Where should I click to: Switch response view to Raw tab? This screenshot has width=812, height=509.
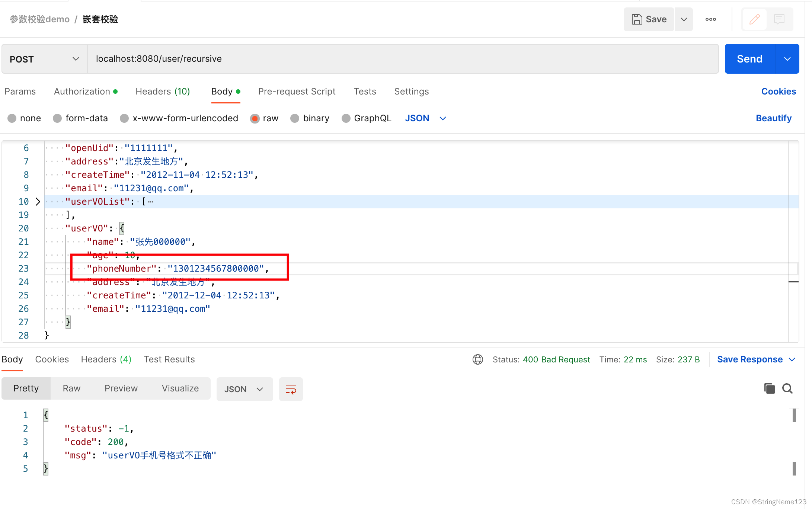[x=71, y=388]
